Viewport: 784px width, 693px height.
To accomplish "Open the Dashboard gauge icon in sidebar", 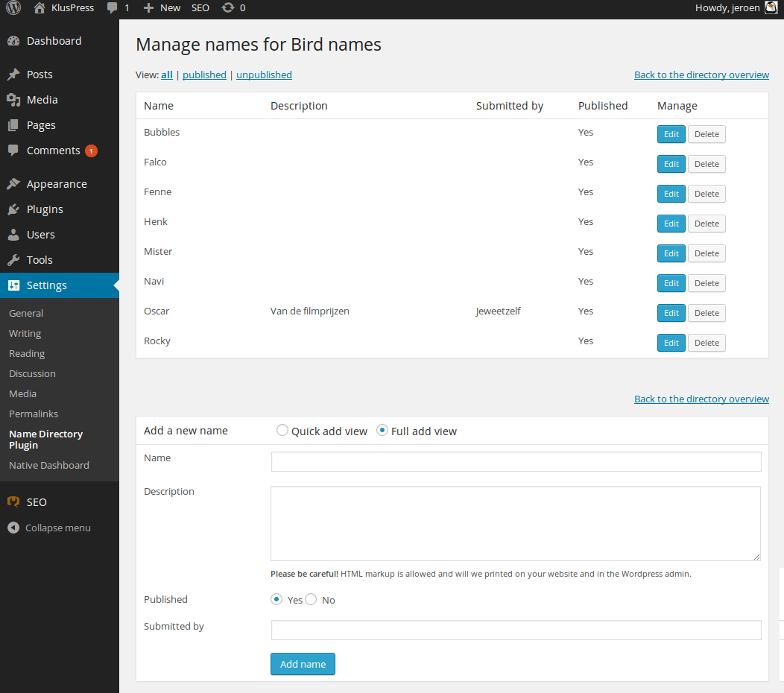I will pos(13,41).
